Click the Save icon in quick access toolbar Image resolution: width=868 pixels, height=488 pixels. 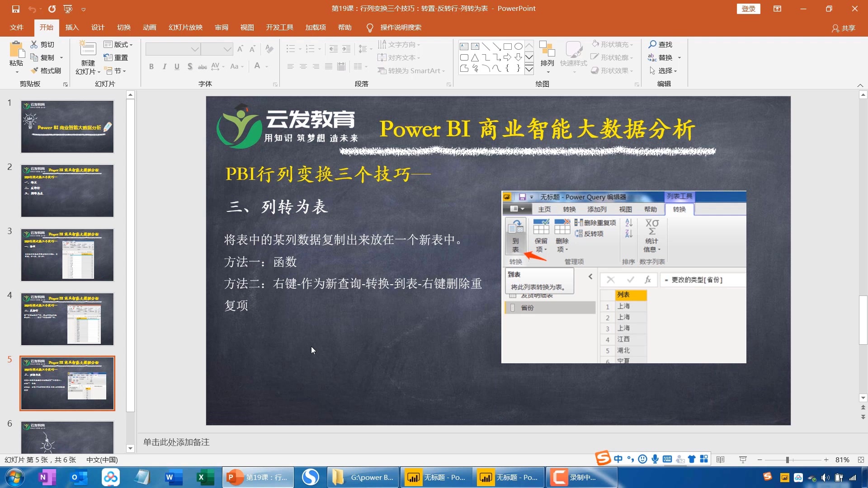pos(16,9)
